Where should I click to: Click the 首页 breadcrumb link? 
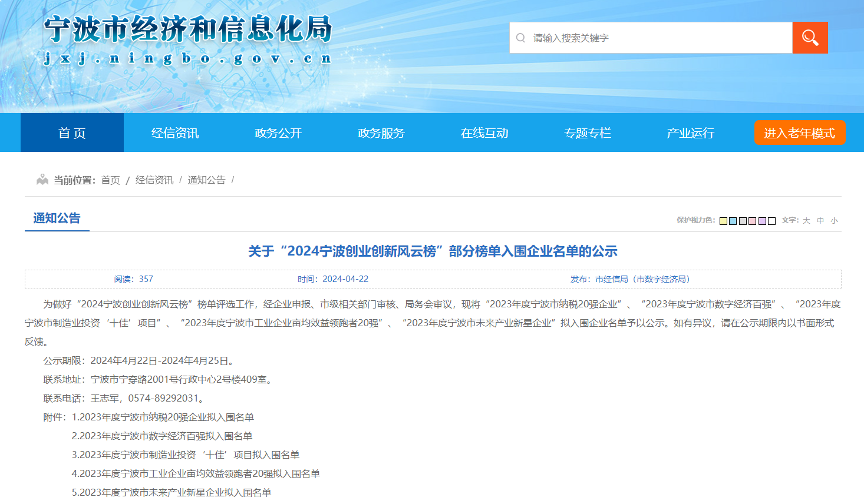(110, 180)
